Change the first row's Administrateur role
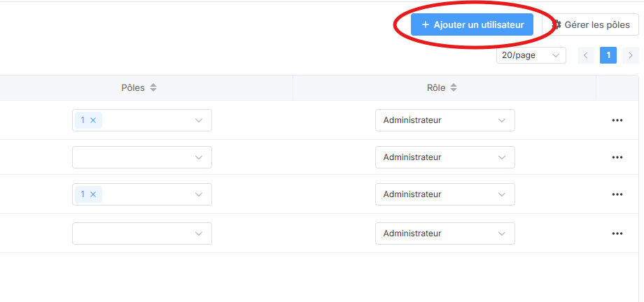644x302 pixels. click(444, 120)
